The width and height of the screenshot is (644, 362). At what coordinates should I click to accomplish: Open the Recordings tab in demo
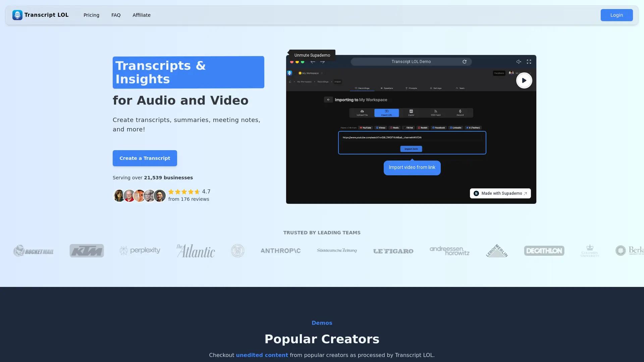click(x=362, y=88)
